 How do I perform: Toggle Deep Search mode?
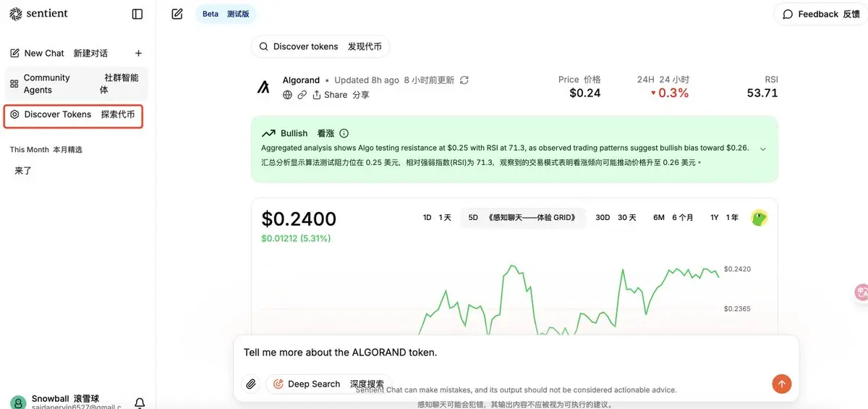tap(329, 384)
